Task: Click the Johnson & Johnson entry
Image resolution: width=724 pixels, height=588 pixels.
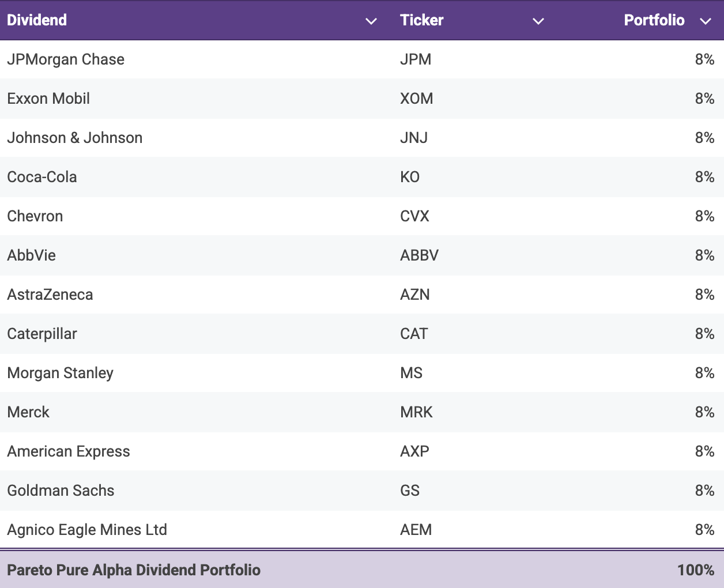Action: coord(74,138)
